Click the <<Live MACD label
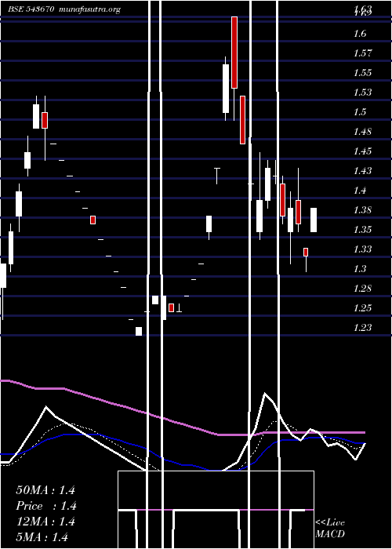This screenshot has height=549, width=392. tap(330, 528)
